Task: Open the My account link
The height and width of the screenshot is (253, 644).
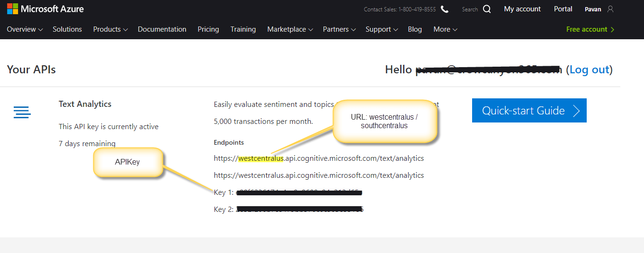Action: tap(522, 9)
